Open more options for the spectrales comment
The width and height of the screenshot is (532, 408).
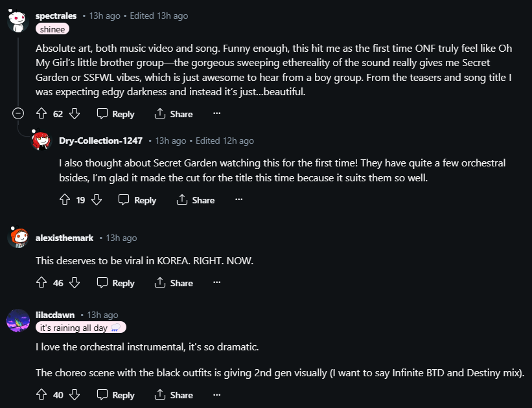coord(216,114)
